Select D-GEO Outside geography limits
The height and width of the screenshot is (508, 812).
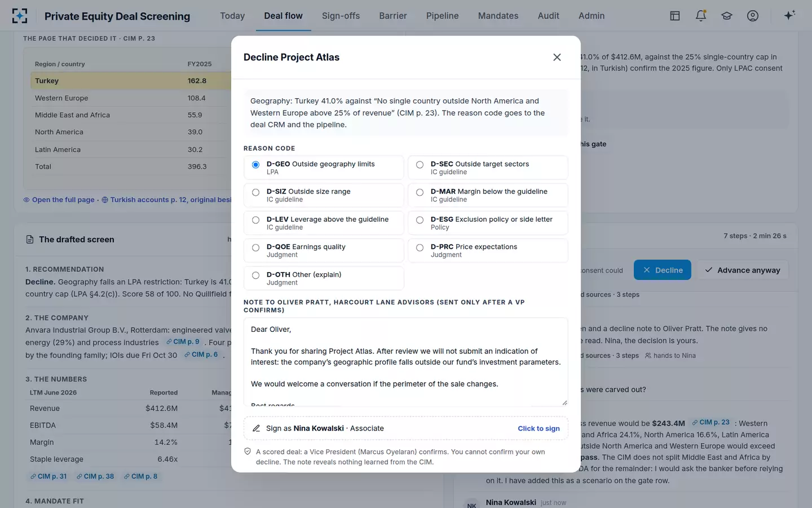(x=324, y=168)
